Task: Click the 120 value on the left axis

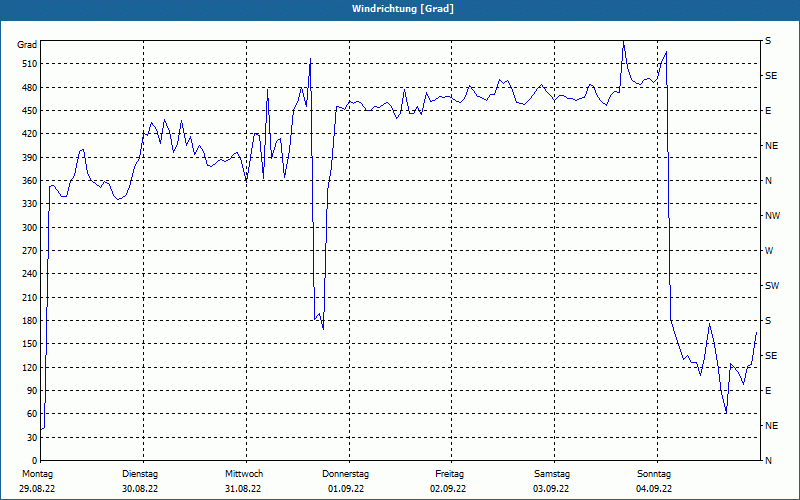Action: click(31, 367)
